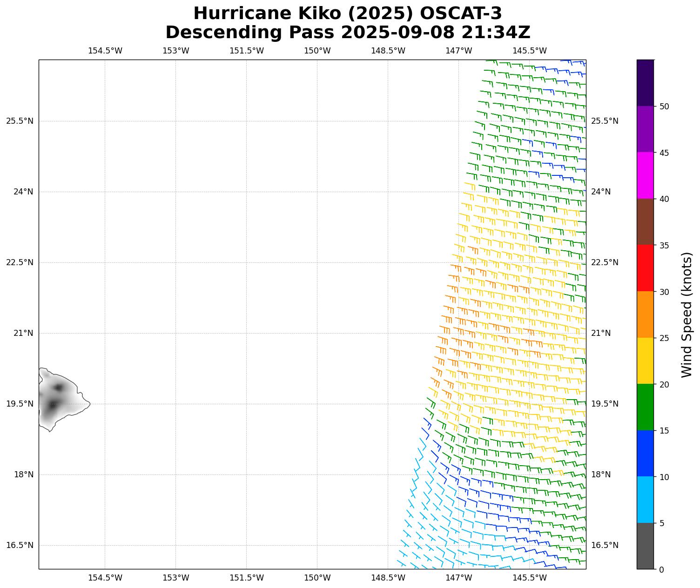Click the magenta 40-45 knot colorbar segment
This screenshot has width=700, height=588.
coord(645,175)
